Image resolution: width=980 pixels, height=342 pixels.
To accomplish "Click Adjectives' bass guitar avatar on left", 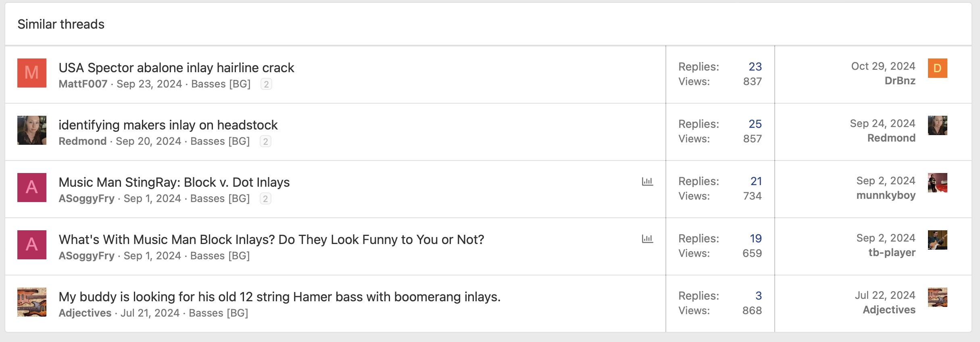I will (32, 302).
